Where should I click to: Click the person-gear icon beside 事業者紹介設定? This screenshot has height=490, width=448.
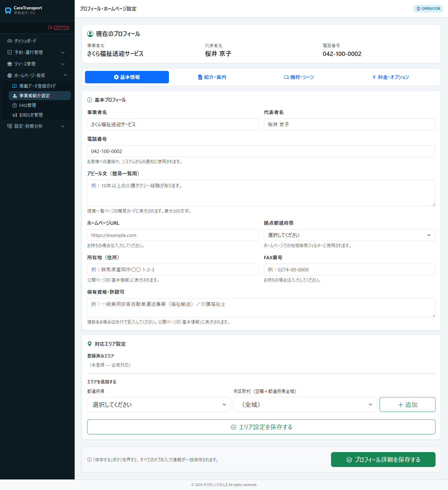(x=15, y=96)
